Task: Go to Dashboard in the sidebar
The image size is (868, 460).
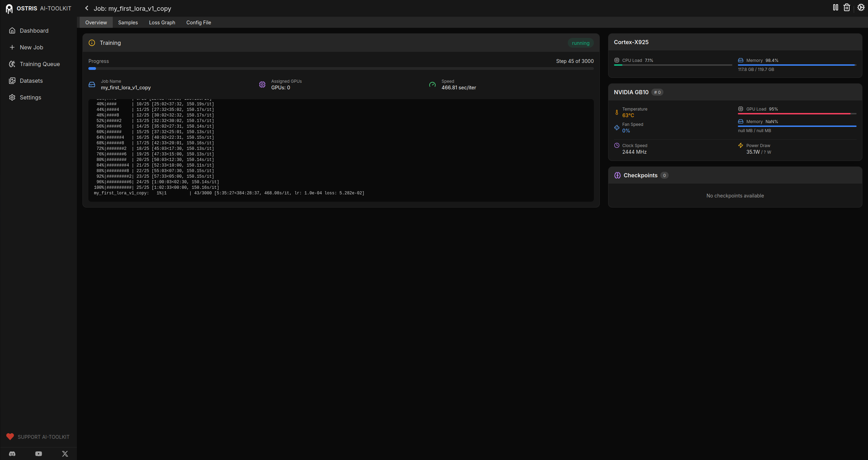Action: 34,31
